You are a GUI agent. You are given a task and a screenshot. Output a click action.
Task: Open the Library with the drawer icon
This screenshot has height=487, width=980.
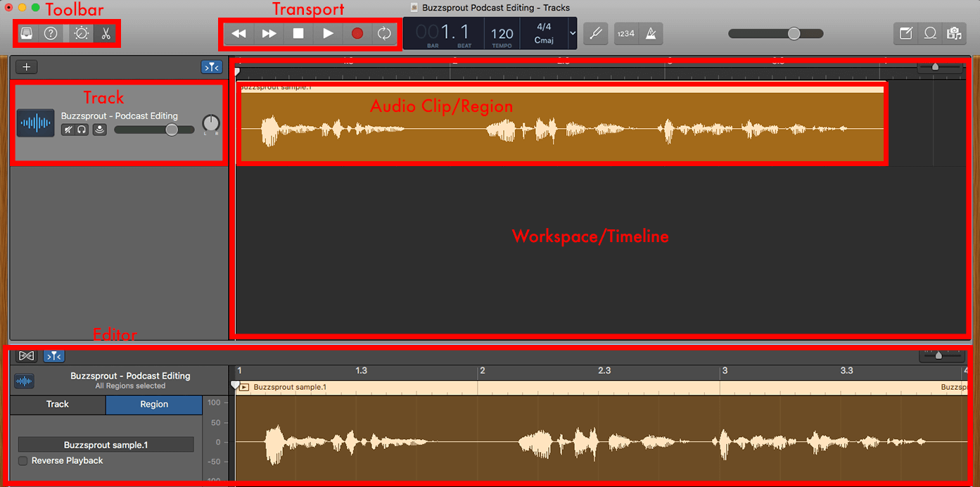[x=26, y=33]
